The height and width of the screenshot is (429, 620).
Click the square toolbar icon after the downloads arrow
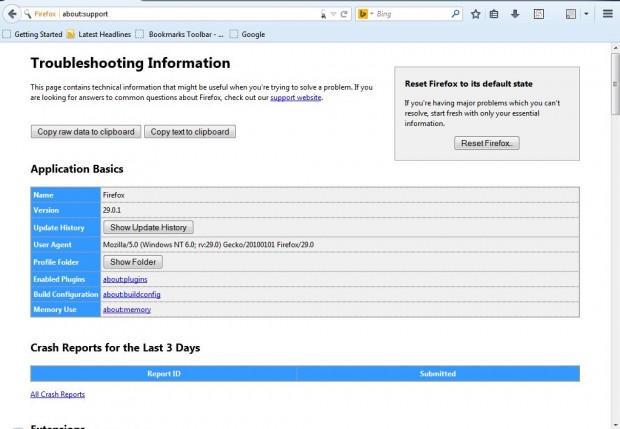tap(539, 14)
